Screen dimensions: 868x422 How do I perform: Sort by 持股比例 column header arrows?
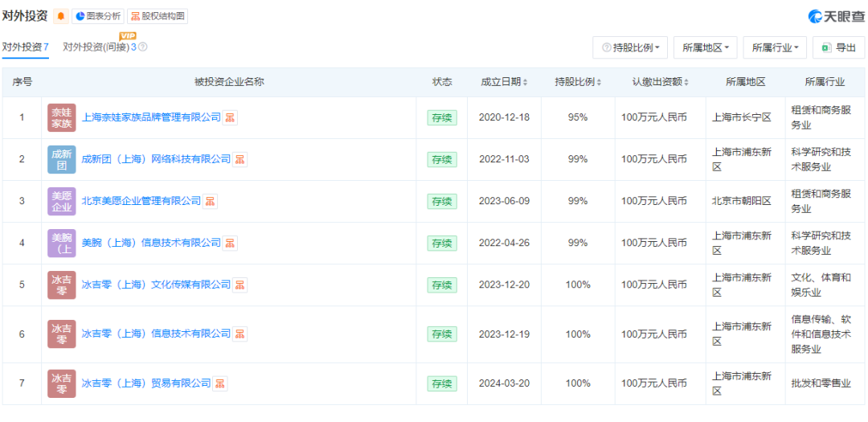point(600,83)
